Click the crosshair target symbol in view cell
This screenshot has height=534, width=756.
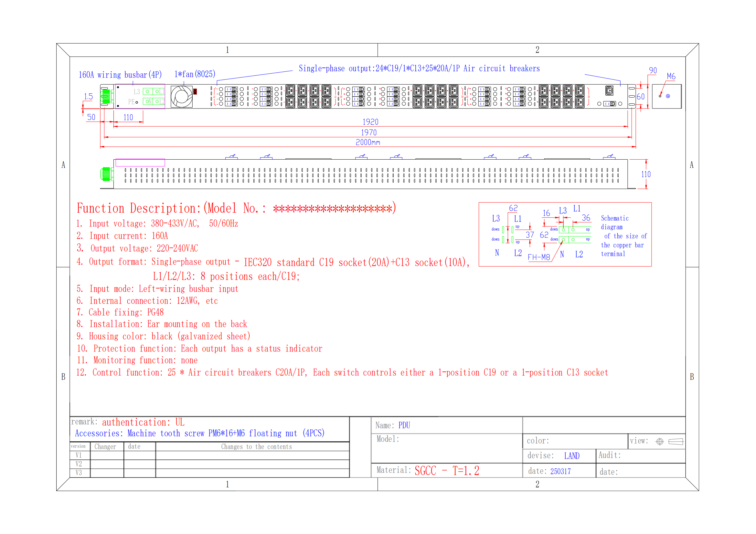(x=660, y=441)
